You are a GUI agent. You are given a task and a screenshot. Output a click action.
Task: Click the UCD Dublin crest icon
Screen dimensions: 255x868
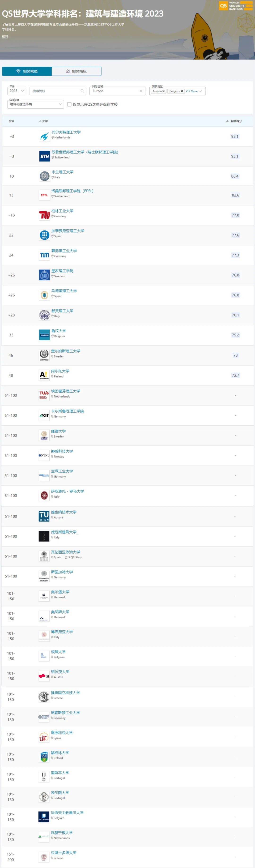pos(44,757)
